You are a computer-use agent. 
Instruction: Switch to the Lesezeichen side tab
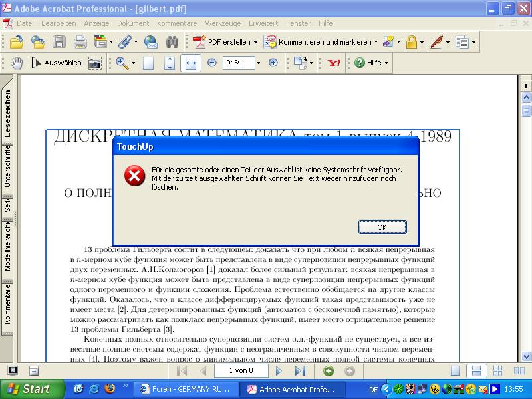8,113
